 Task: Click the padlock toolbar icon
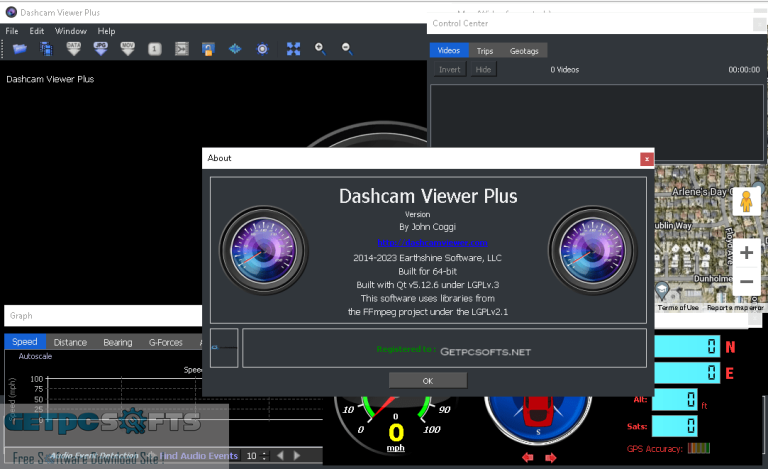click(x=208, y=49)
